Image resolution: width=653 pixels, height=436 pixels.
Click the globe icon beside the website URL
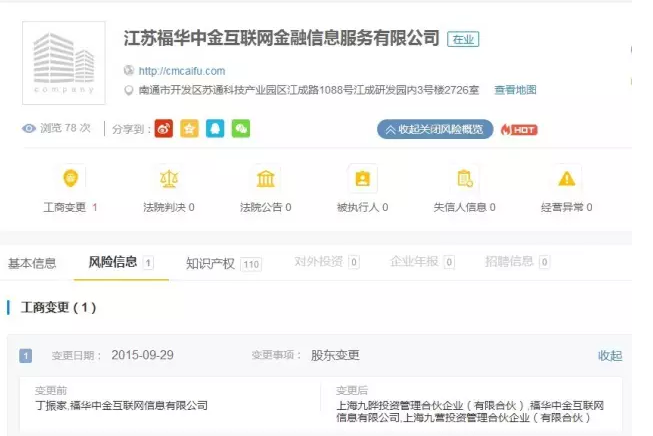[129, 70]
